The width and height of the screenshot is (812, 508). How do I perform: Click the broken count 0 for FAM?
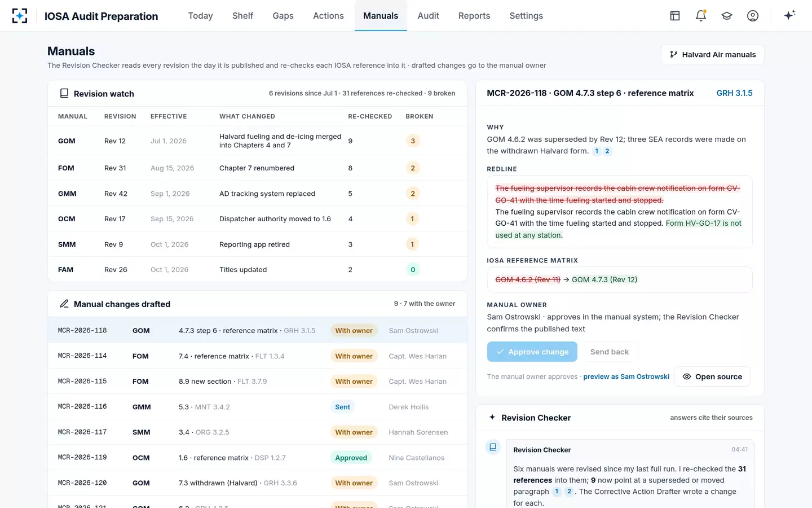click(413, 270)
